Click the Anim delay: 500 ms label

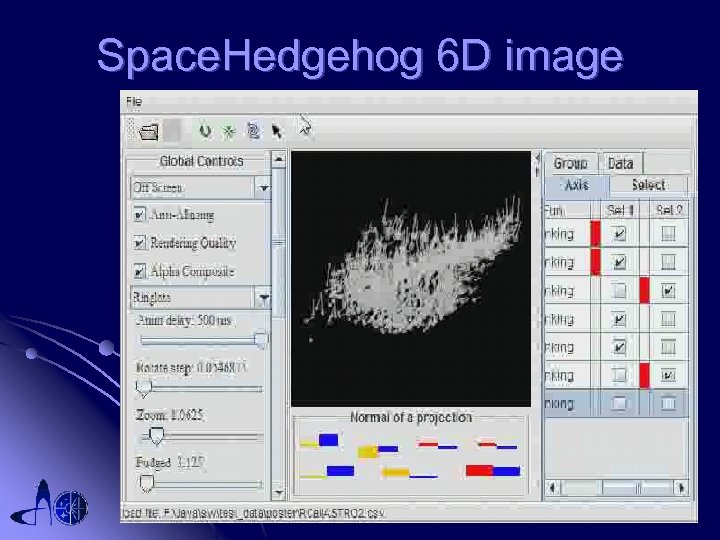tap(183, 320)
